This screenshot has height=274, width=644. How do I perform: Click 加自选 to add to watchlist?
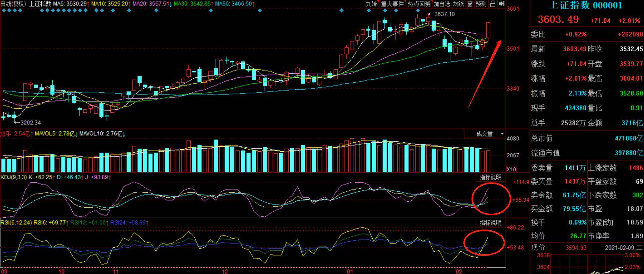(442, 4)
